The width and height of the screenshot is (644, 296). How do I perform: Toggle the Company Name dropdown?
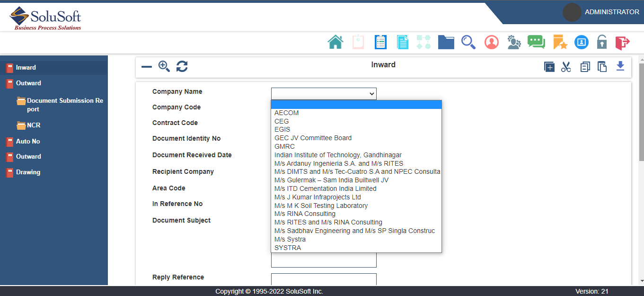tap(324, 94)
